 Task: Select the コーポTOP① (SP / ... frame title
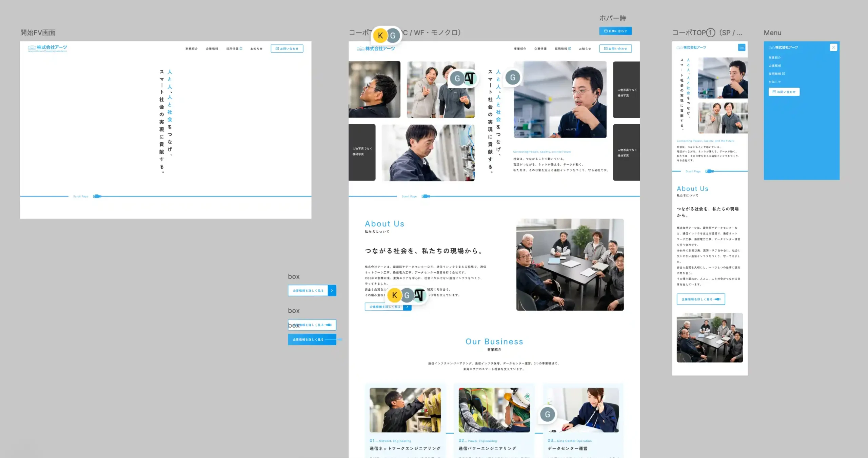click(707, 33)
